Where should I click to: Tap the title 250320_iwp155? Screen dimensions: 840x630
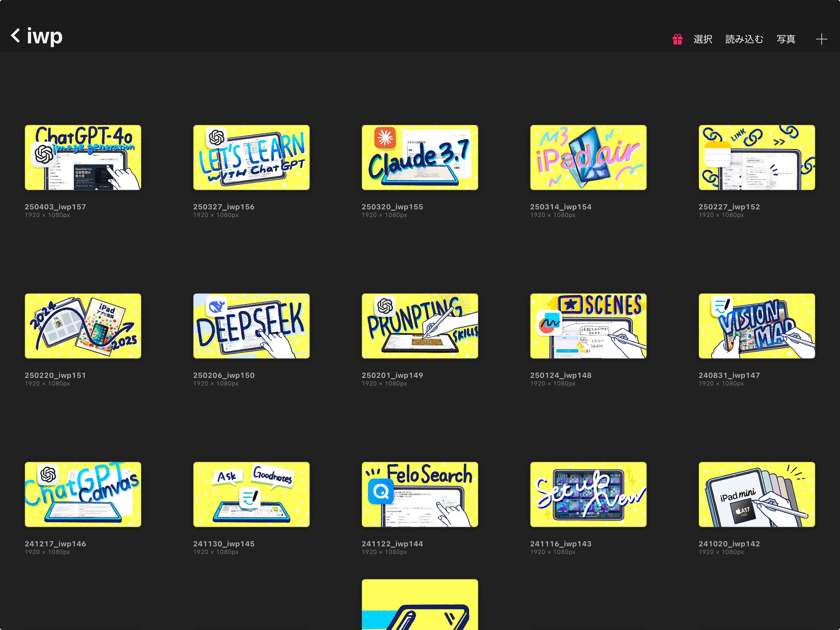(x=392, y=207)
